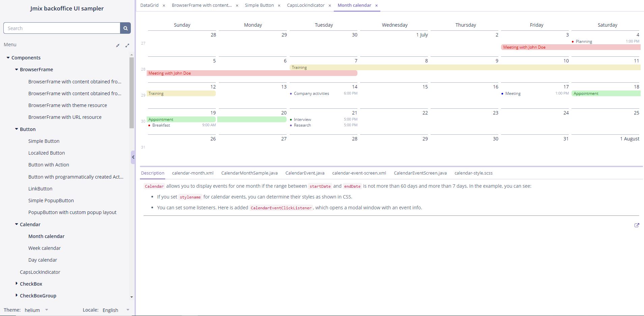Close the DataGrid tab
The width and height of the screenshot is (644, 316).
click(x=164, y=5)
